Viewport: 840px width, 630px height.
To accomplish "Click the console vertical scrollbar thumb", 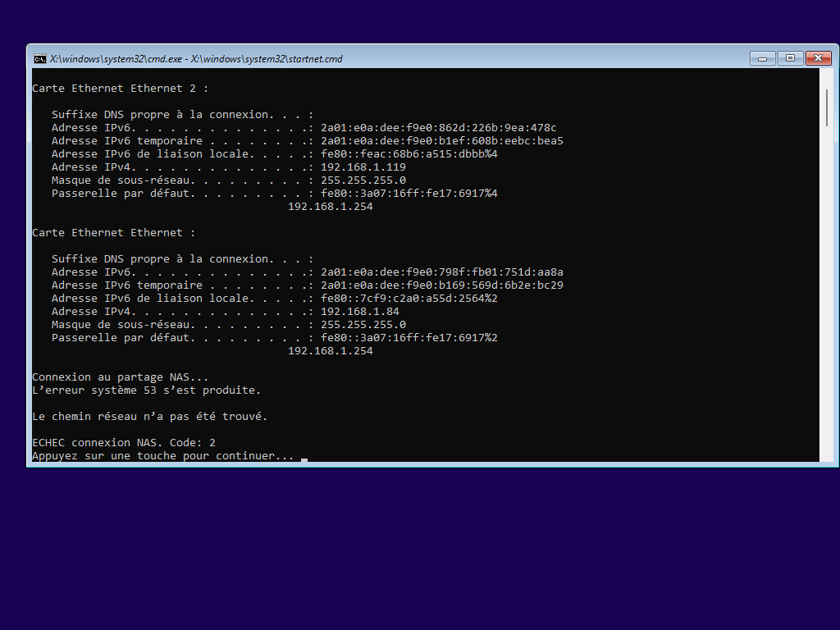I will point(826,107).
